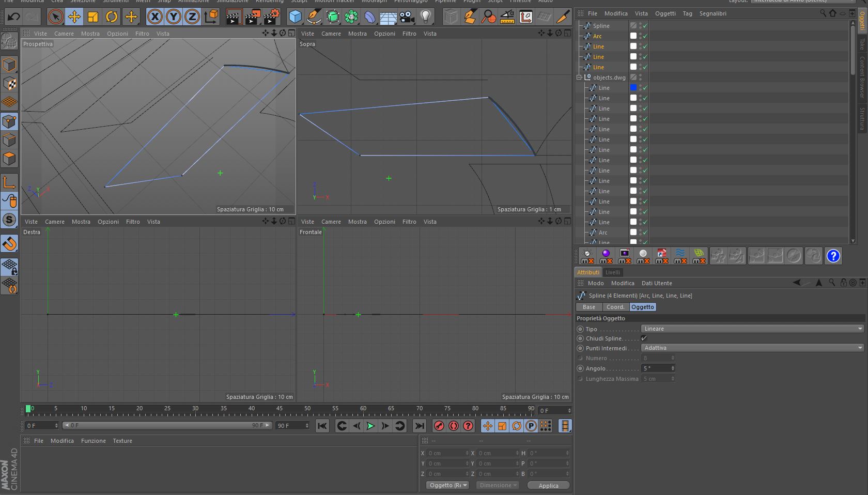This screenshot has width=868, height=495.
Task: Click the Angolo value field
Action: coord(656,368)
